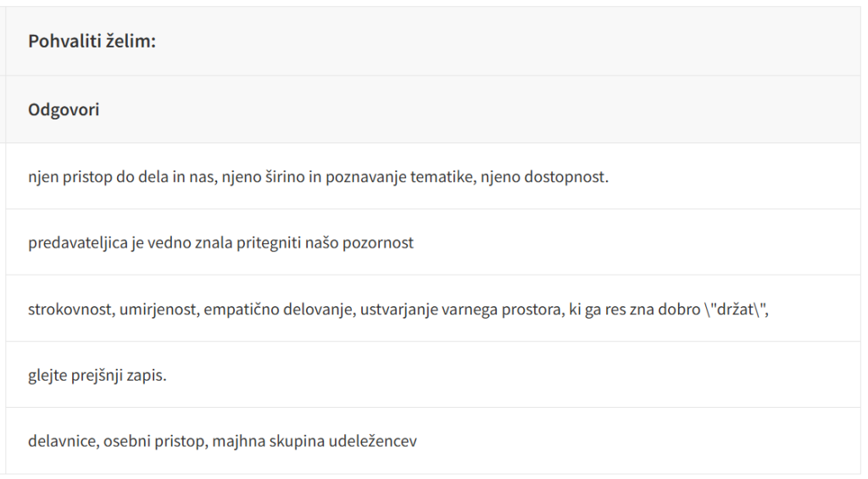Click the "glejte prejšnji zapis." response
The image size is (868, 479).
97,376
